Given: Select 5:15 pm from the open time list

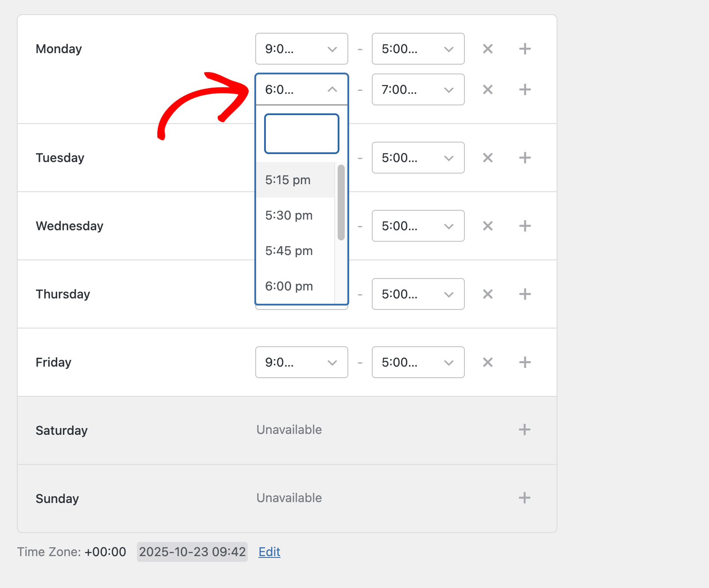Looking at the screenshot, I should tap(288, 180).
